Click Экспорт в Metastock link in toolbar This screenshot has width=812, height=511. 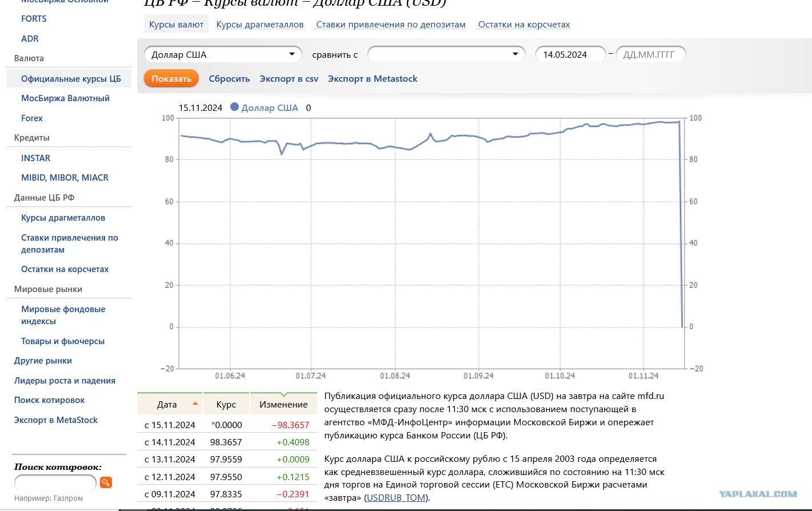click(x=373, y=79)
